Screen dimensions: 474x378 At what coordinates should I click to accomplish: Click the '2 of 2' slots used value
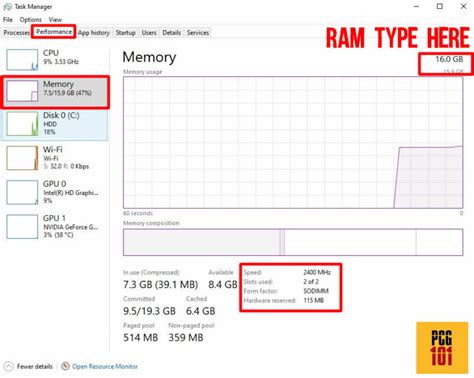point(311,282)
